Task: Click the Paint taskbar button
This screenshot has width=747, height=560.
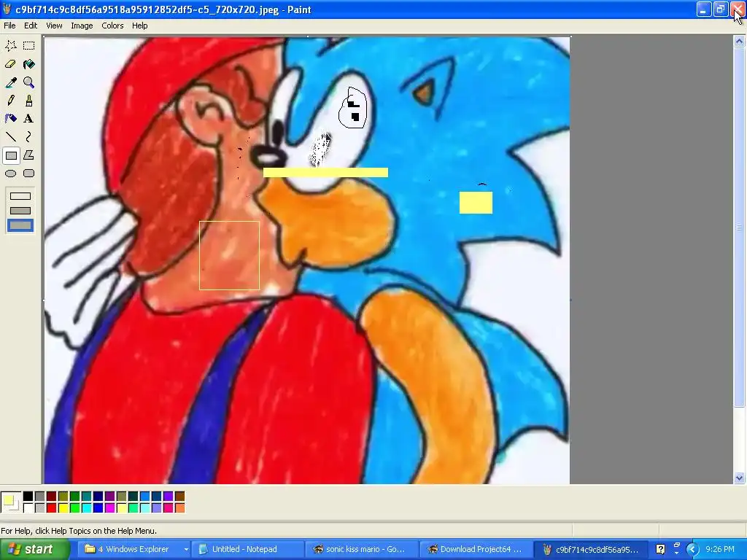Action: coord(590,549)
